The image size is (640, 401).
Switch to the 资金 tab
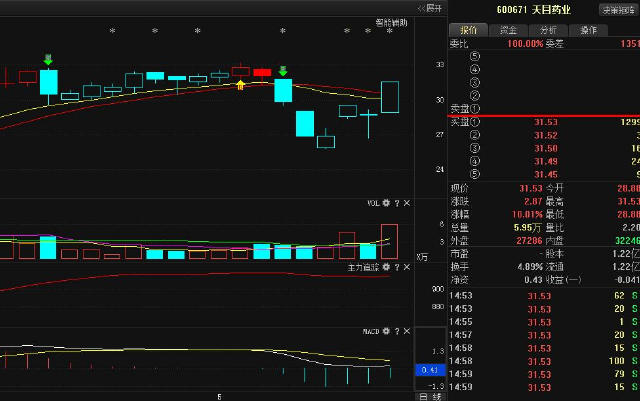pyautogui.click(x=508, y=30)
